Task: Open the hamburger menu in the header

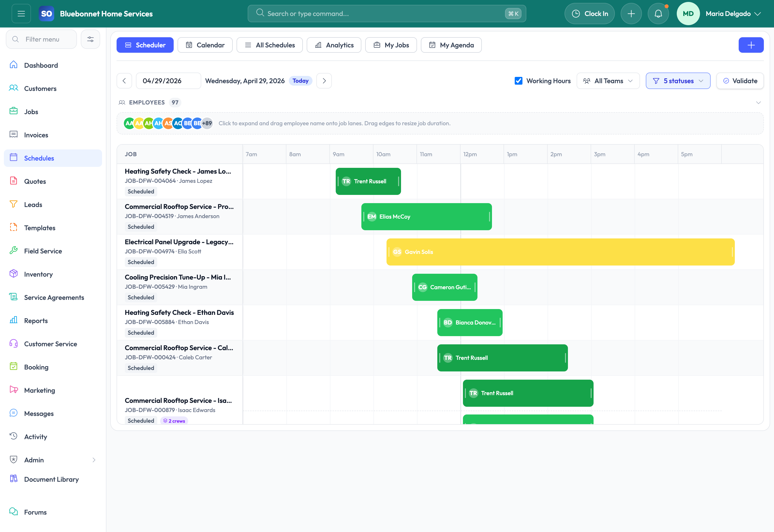Action: pos(21,14)
